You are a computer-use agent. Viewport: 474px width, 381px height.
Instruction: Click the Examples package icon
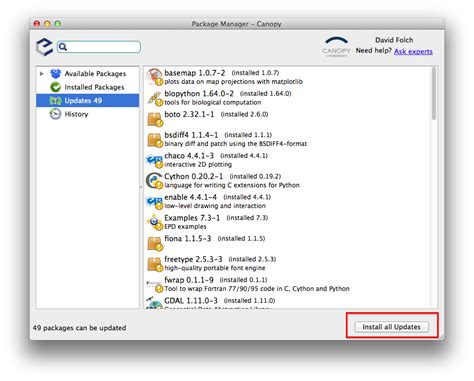(154, 222)
